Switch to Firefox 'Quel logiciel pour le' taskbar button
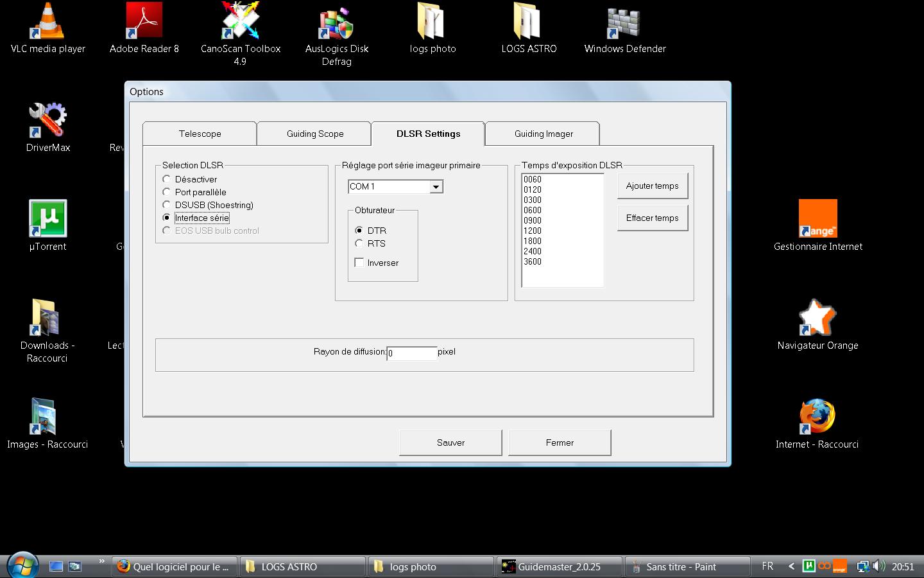This screenshot has width=924, height=578. pyautogui.click(x=175, y=566)
